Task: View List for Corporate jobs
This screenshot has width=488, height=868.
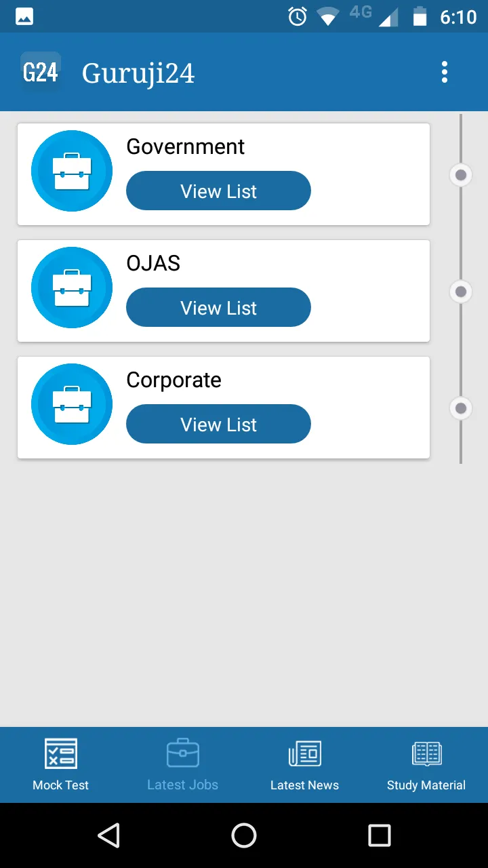Action: coord(218,425)
